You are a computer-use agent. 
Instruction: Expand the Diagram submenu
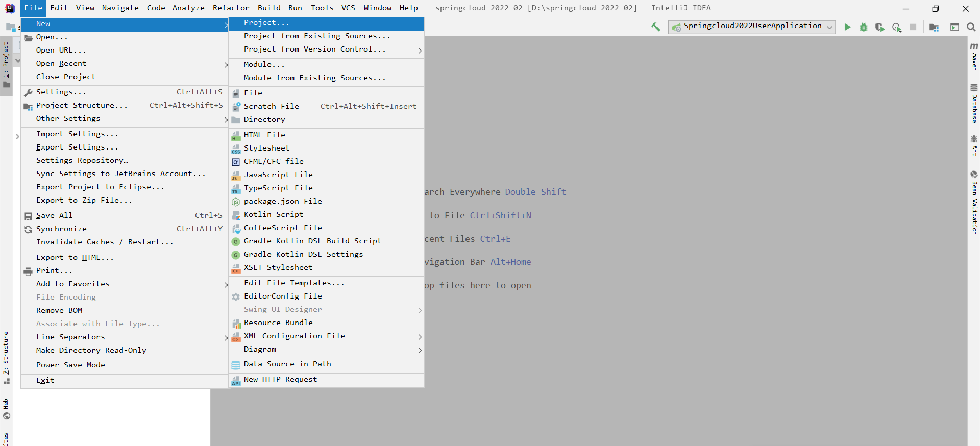pyautogui.click(x=327, y=349)
